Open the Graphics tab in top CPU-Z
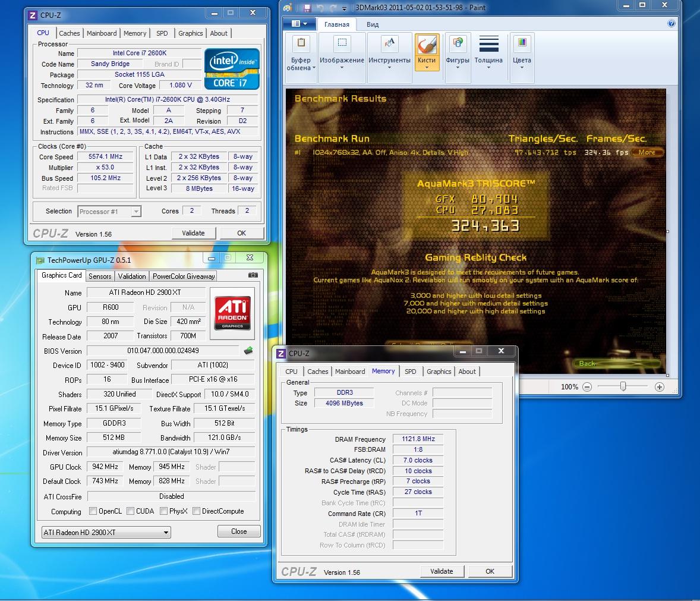 [191, 33]
